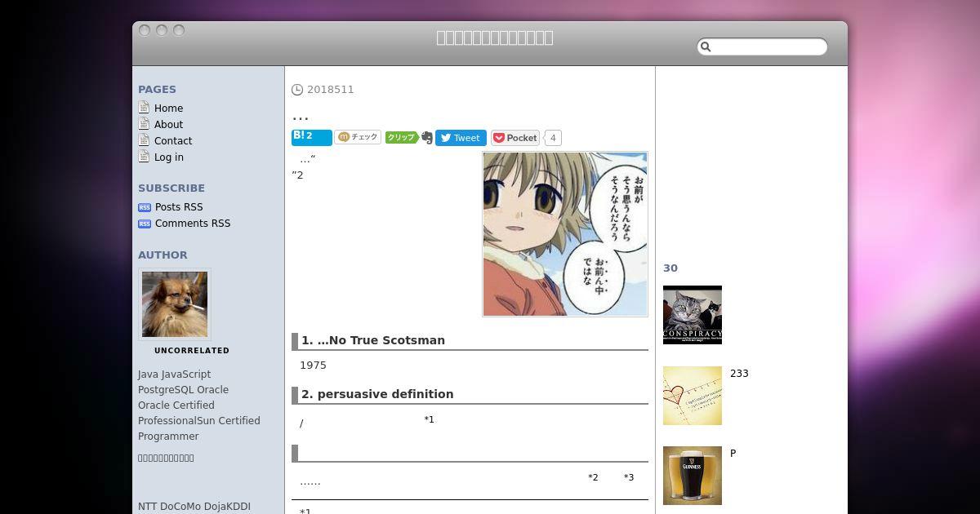Viewport: 980px width, 514px height.
Task: Click the mixi check button
Action: pyautogui.click(x=359, y=137)
